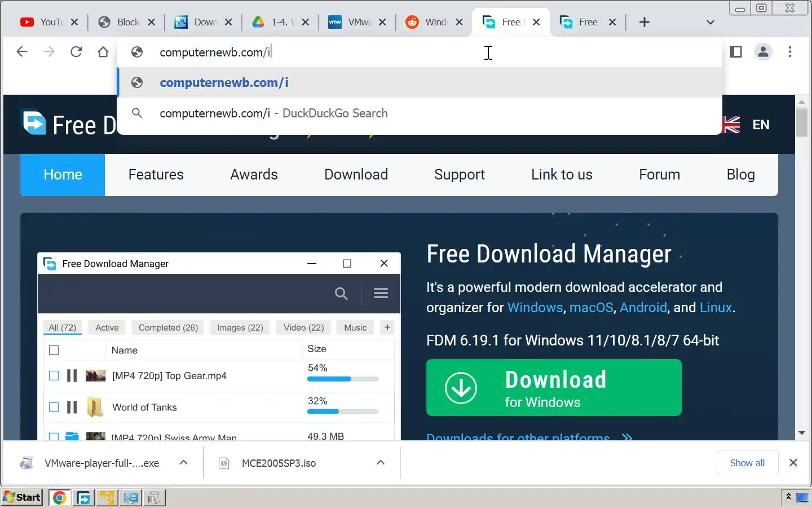Open the Forum navigation item
Screen dimensions: 812x508
coord(659,174)
